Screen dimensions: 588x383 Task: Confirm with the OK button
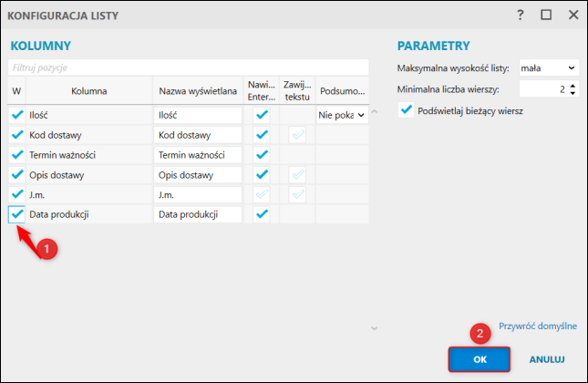click(480, 359)
